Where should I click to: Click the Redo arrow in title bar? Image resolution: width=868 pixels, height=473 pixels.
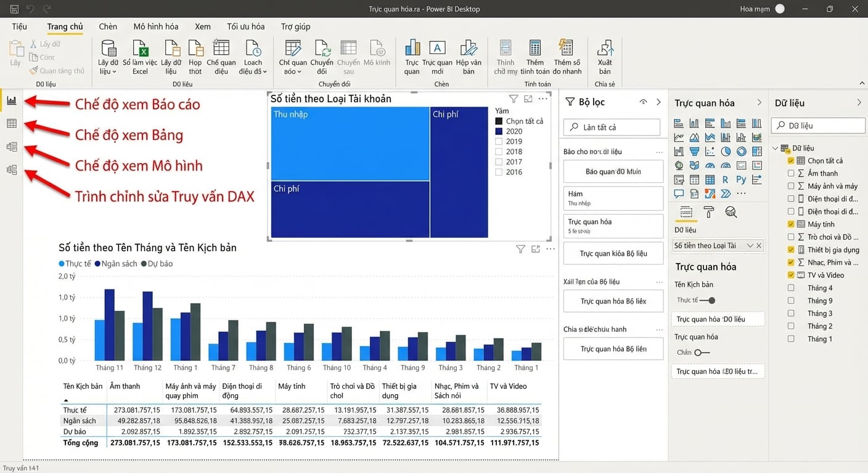tap(47, 9)
